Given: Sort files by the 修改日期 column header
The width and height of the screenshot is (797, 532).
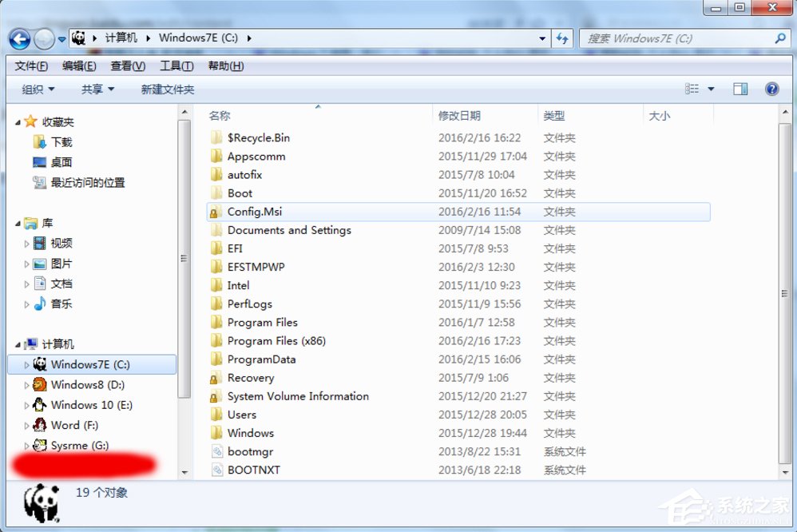Looking at the screenshot, I should (x=459, y=115).
